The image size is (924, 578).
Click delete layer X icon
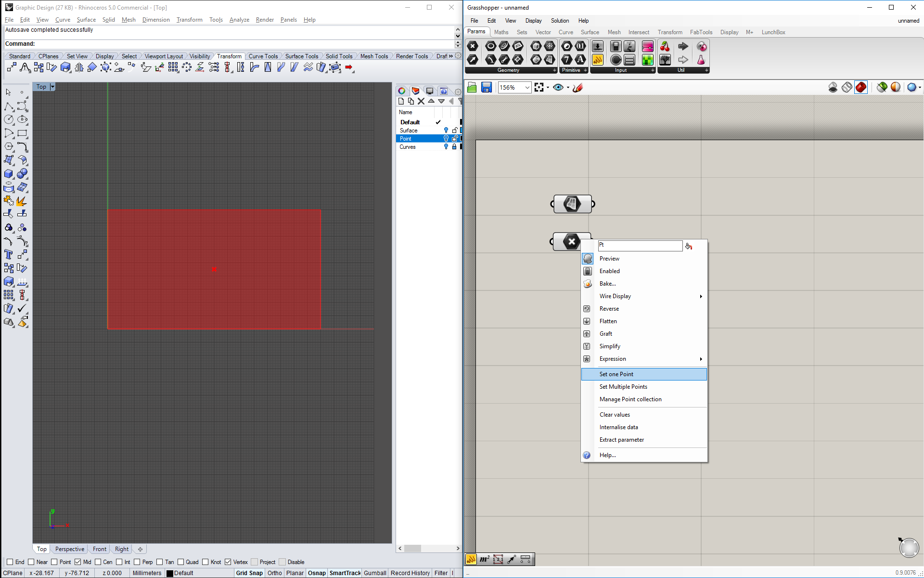pyautogui.click(x=421, y=101)
